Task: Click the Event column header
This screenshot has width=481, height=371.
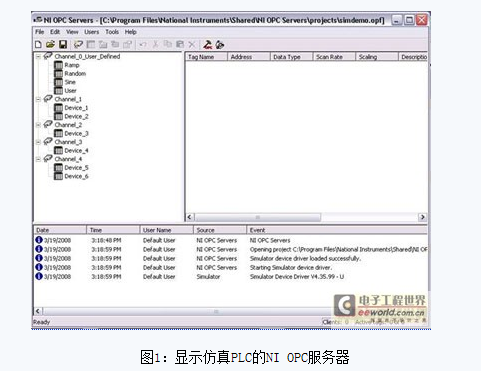Action: click(337, 230)
